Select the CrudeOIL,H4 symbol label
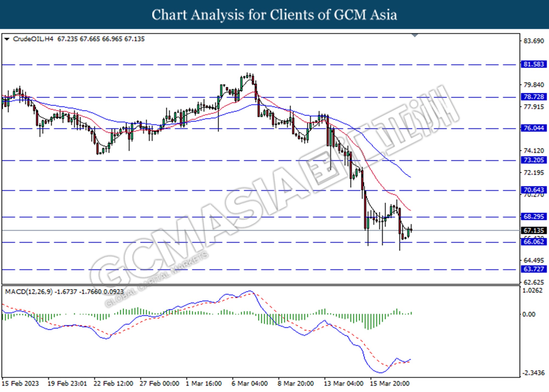549x392 pixels. (x=33, y=39)
